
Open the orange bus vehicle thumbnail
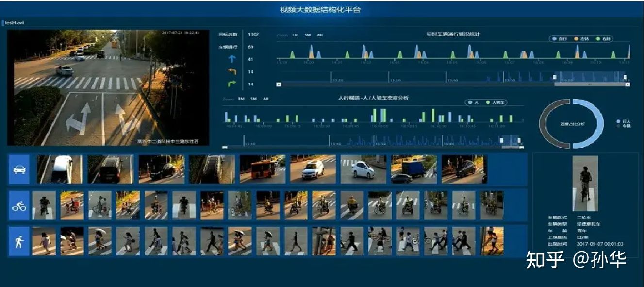(263, 169)
